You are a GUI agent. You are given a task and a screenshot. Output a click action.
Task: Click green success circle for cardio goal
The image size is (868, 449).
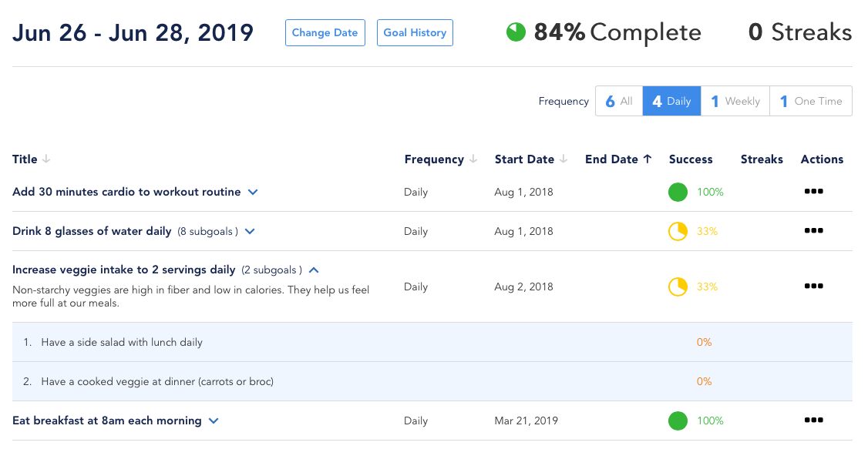coord(678,192)
